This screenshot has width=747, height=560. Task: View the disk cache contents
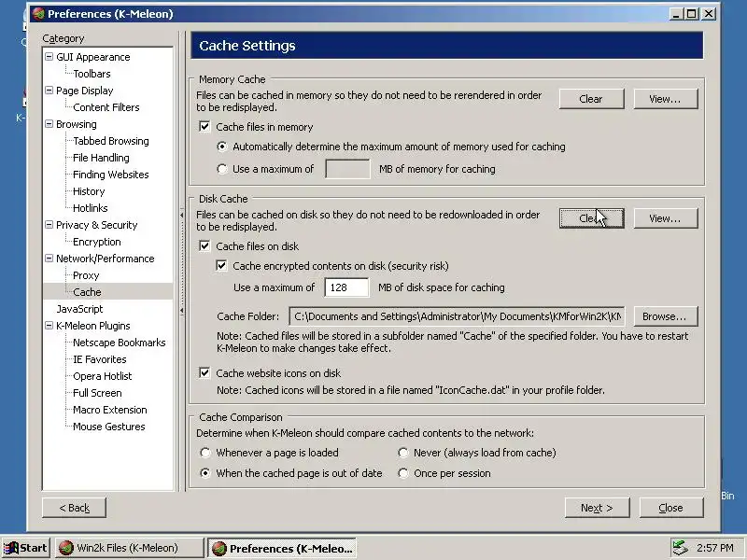coord(666,218)
